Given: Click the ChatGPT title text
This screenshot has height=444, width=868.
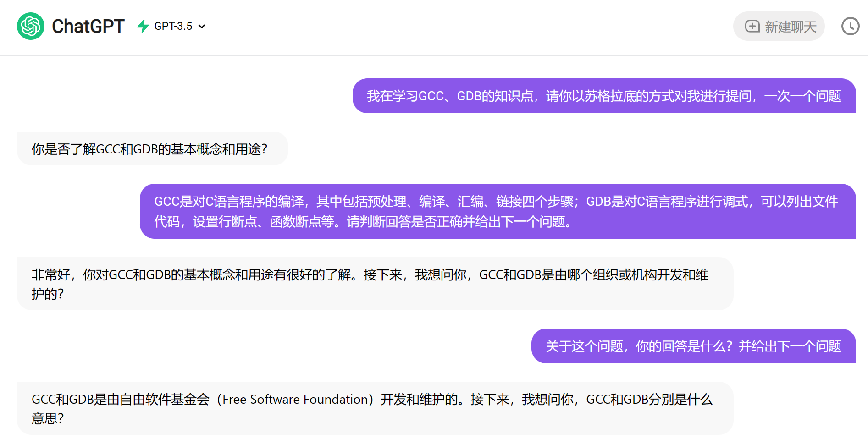Looking at the screenshot, I should tap(88, 26).
